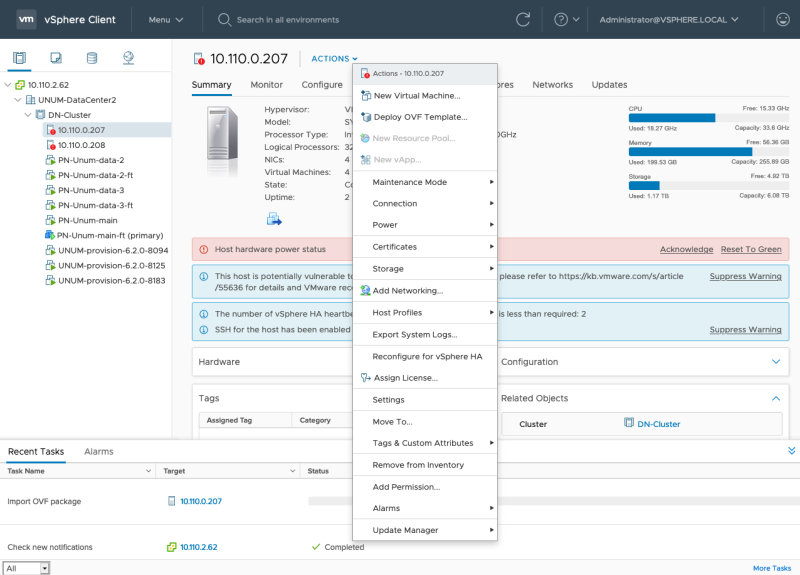Open Task Name column filter dropdown
Image resolution: width=800 pixels, height=575 pixels.
tap(148, 471)
